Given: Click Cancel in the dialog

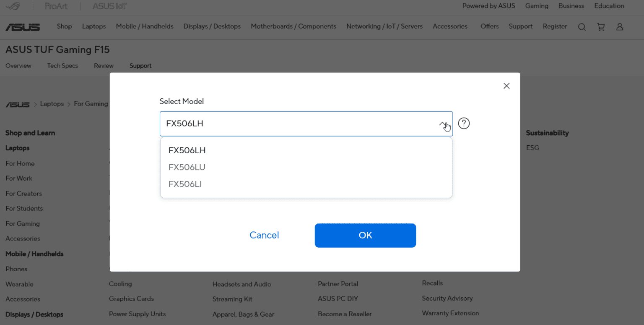Looking at the screenshot, I should pos(264,235).
